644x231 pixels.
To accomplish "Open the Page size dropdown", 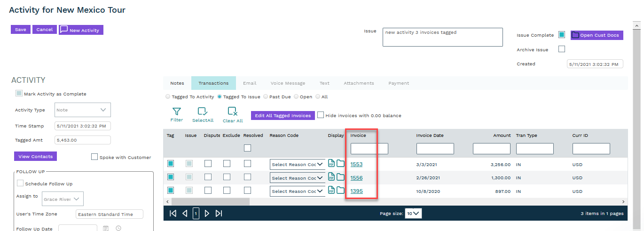I will pos(414,214).
